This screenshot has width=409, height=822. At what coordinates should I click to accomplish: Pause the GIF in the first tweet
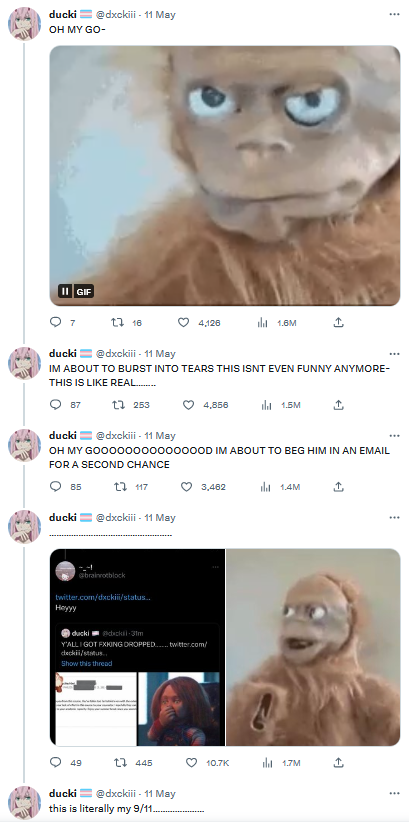(65, 291)
